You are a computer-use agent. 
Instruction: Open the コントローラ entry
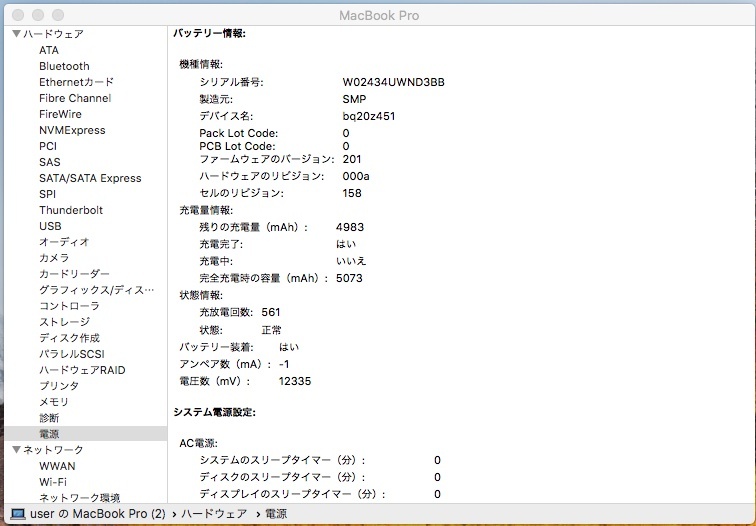pos(69,306)
